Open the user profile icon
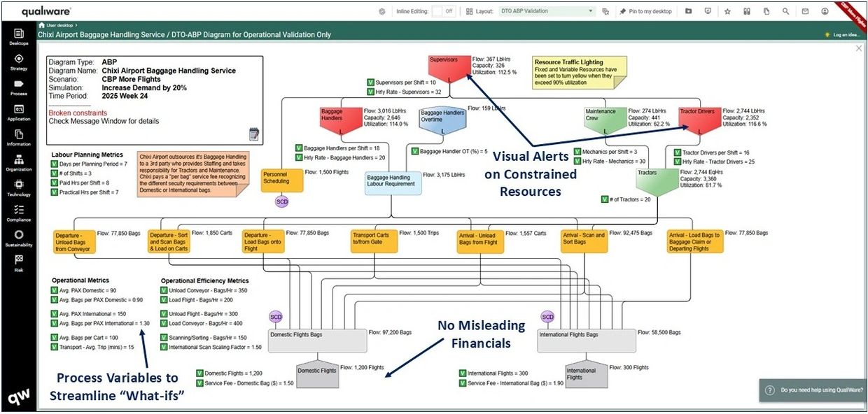 point(825,12)
